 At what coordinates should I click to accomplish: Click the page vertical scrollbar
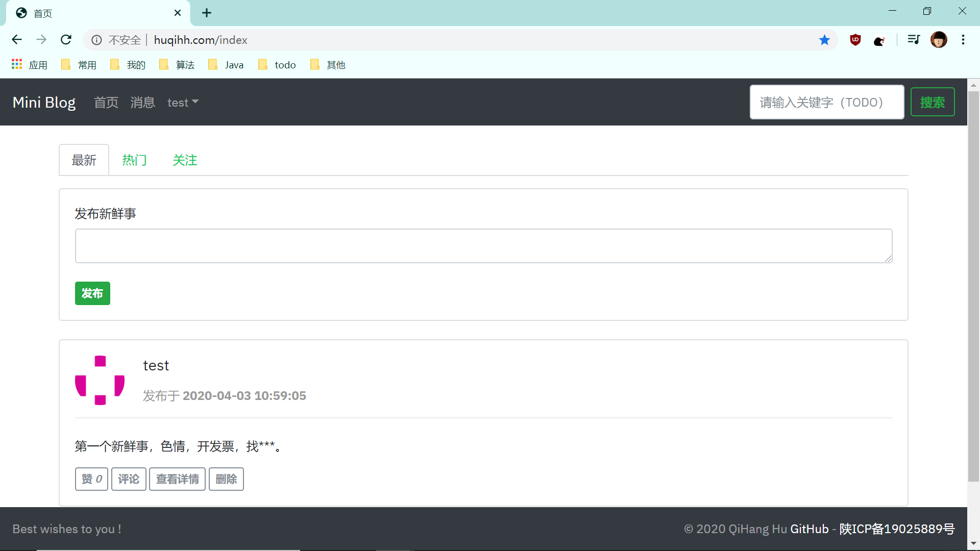click(x=973, y=286)
